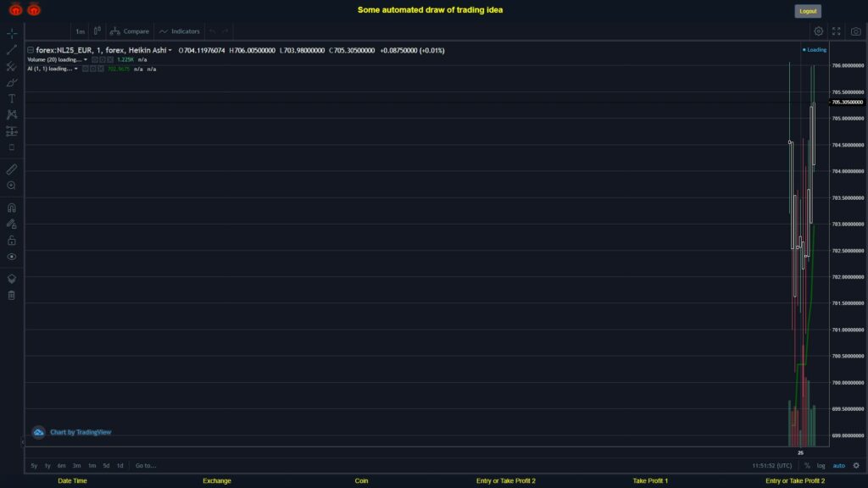
Task: Open settings for the AI indicator
Action: pyautogui.click(x=93, y=69)
